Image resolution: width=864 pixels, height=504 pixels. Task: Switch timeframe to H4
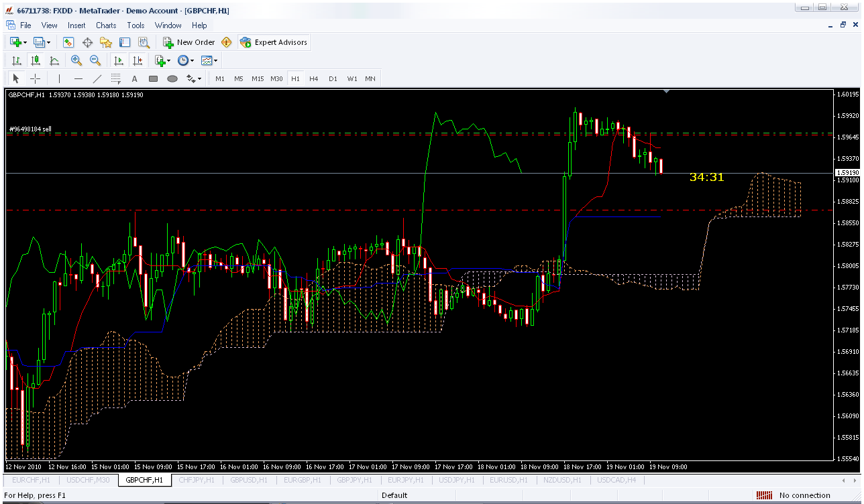314,78
